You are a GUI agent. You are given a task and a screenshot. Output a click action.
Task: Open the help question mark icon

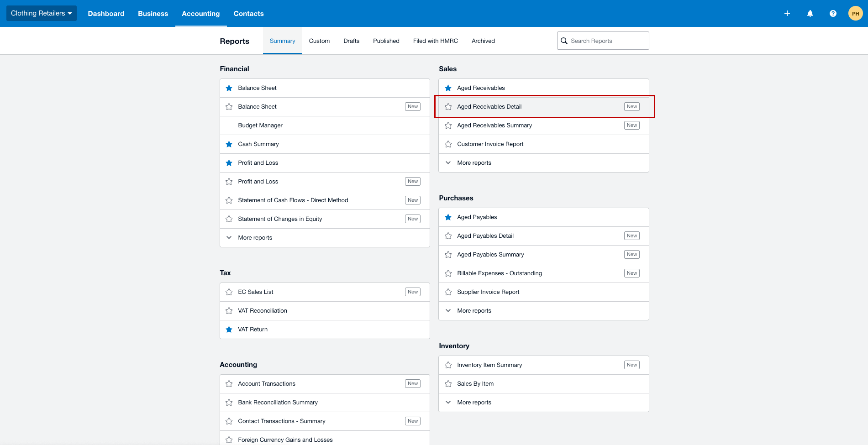click(x=833, y=14)
